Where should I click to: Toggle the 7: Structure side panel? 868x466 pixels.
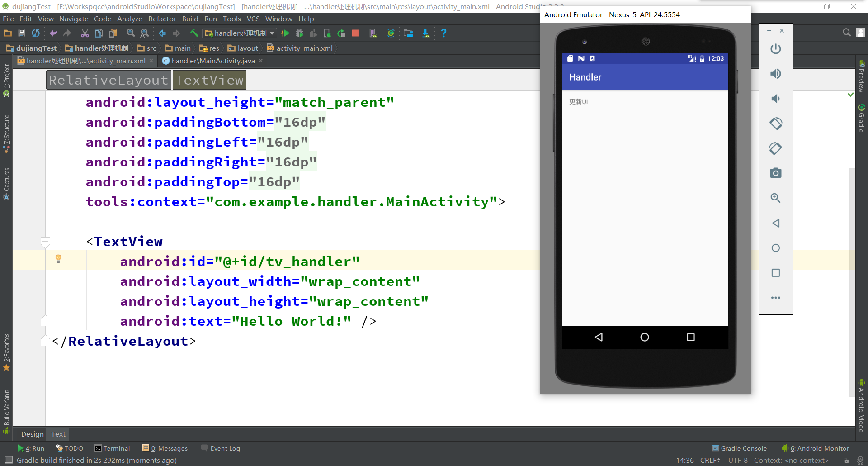coord(6,133)
